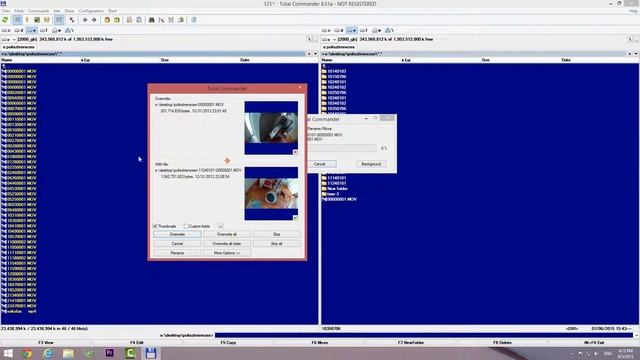The height and width of the screenshot is (360, 640).
Task: Click Rename in overwrite dialog
Action: click(x=177, y=253)
